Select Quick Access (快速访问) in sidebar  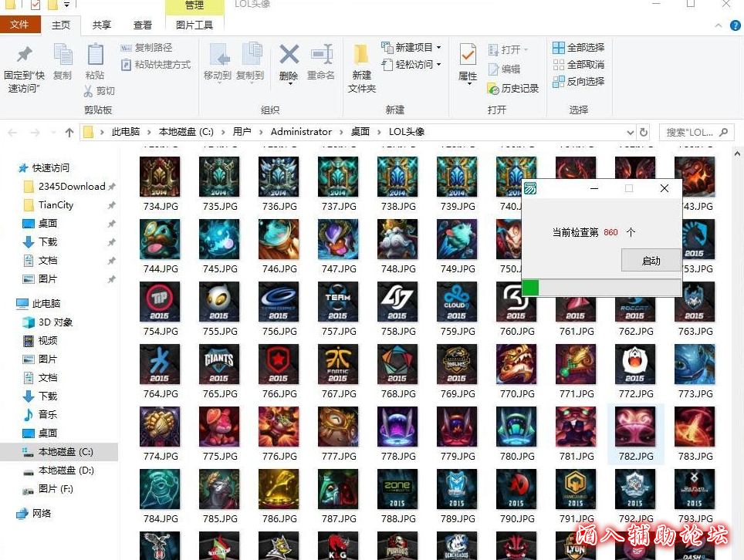(44, 168)
